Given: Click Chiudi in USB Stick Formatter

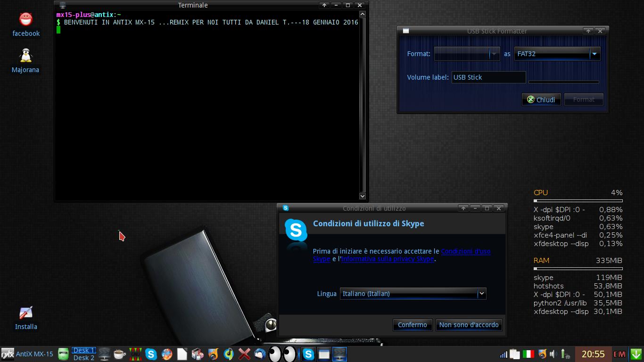Looking at the screenshot, I should click(x=541, y=99).
